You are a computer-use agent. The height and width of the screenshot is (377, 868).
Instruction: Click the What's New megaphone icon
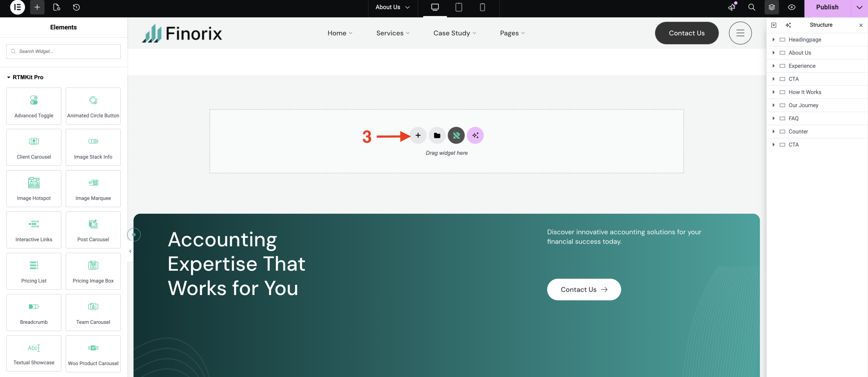point(732,7)
